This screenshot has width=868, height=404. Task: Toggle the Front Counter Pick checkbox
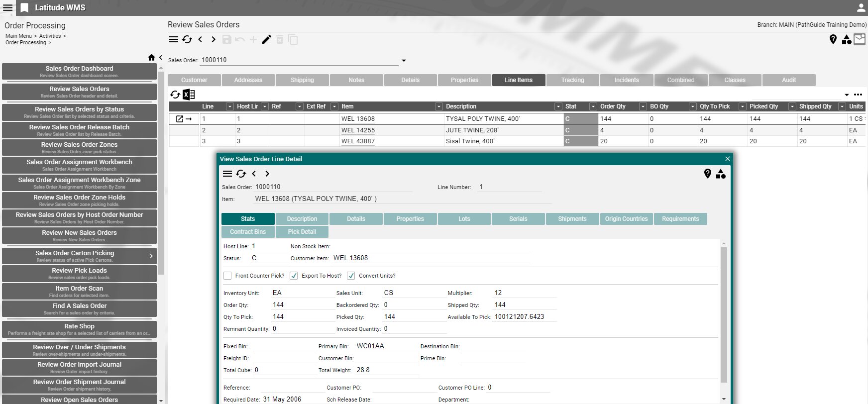pyautogui.click(x=227, y=276)
